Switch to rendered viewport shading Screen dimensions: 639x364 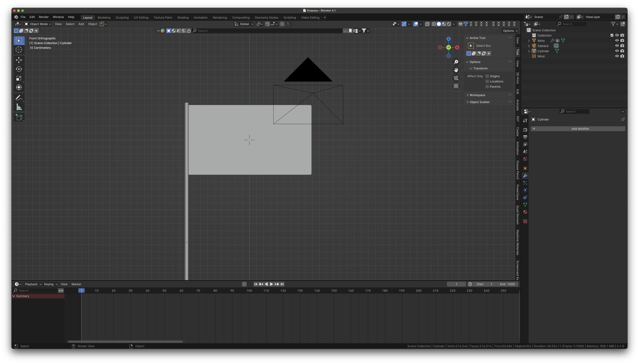[449, 24]
